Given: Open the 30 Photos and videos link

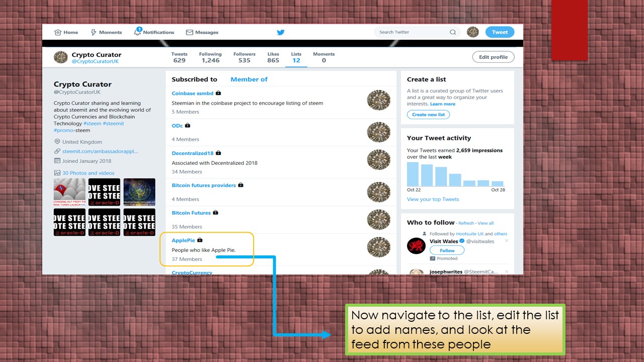Looking at the screenshot, I should pyautogui.click(x=88, y=173).
